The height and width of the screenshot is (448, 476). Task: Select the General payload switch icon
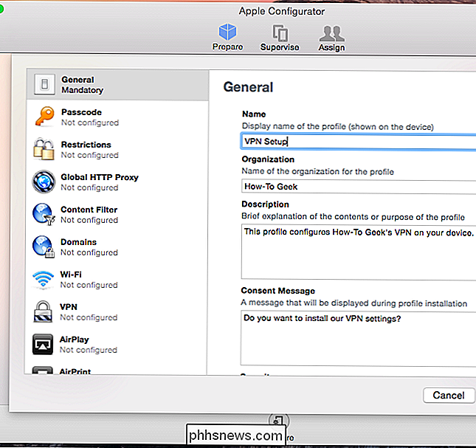(44, 84)
